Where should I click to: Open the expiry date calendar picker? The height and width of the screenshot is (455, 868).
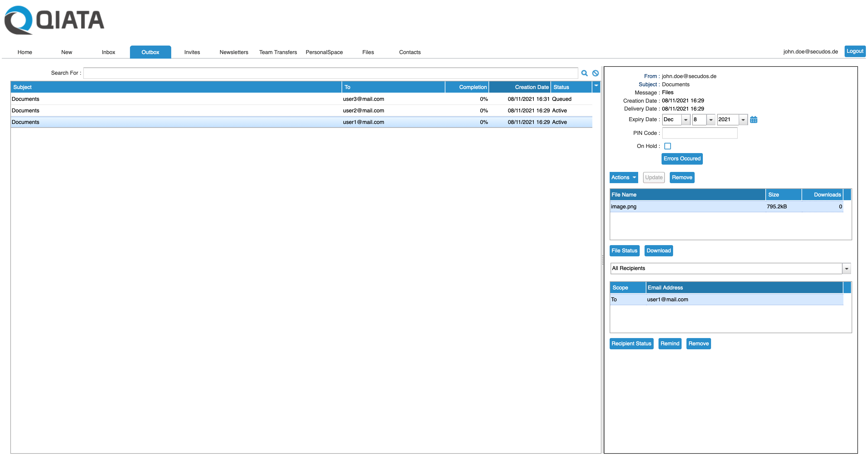[754, 120]
